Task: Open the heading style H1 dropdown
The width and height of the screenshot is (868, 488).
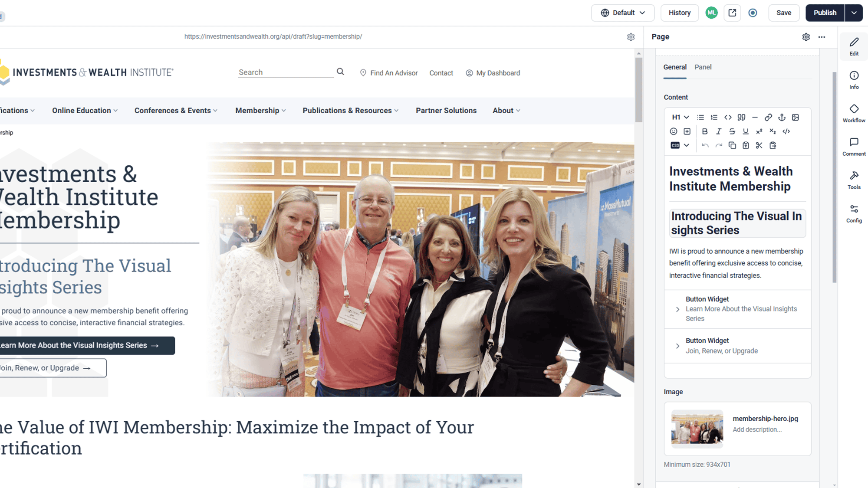Action: click(x=680, y=117)
